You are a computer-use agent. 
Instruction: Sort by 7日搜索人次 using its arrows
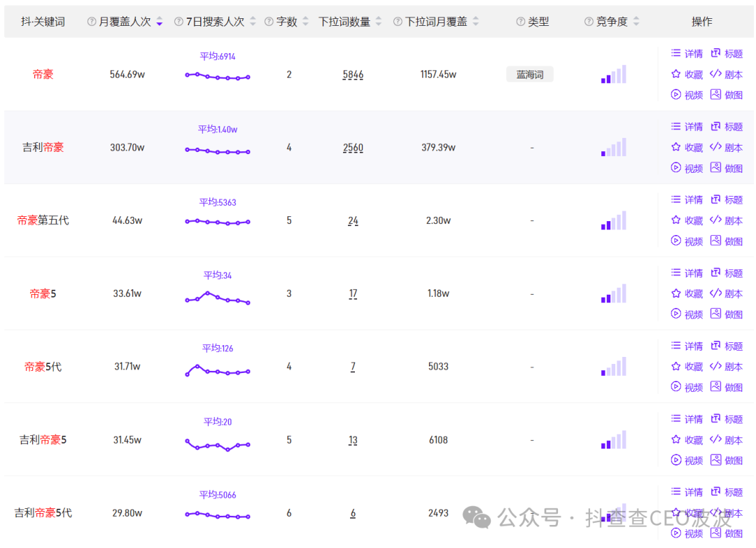pyautogui.click(x=253, y=22)
